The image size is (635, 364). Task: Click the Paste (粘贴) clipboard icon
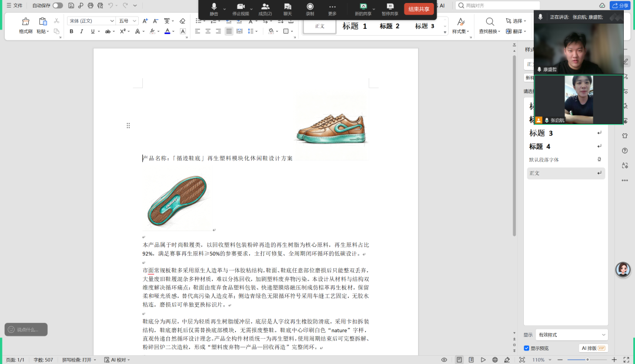coord(42,22)
